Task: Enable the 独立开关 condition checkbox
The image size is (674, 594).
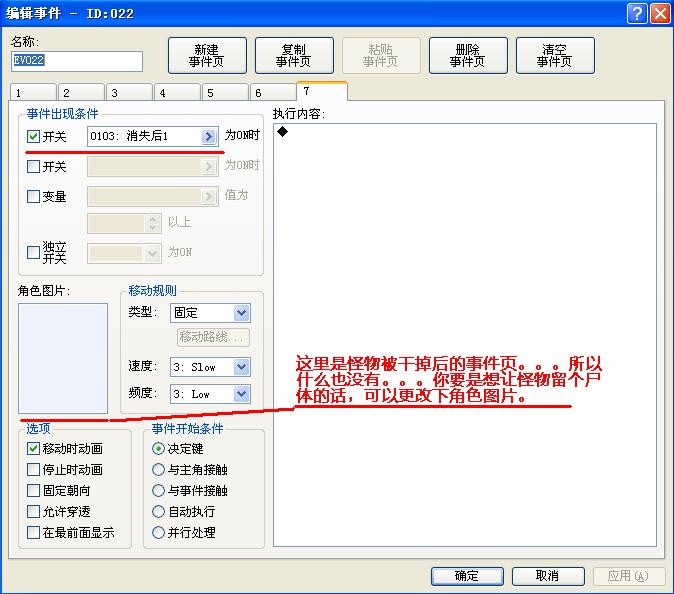Action: pos(33,252)
